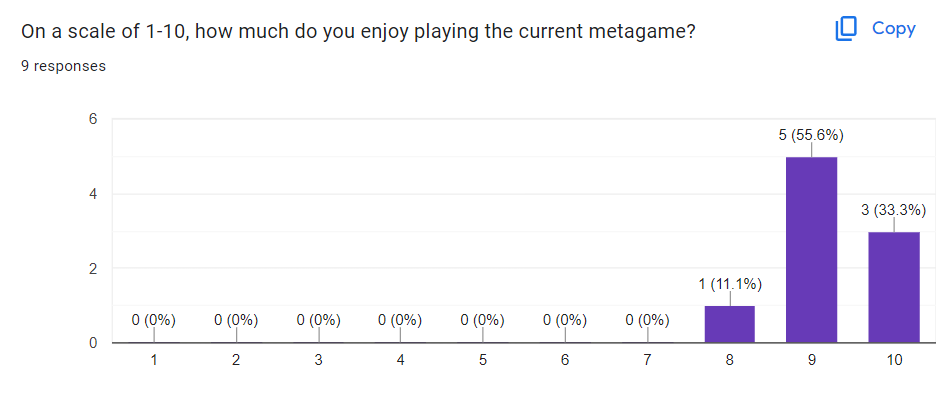Click the '3 (33.3%)' data label
The image size is (945, 418).
893,210
